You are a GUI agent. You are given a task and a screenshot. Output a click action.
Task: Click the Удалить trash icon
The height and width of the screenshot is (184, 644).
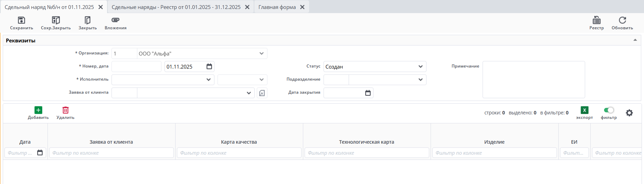(65, 110)
